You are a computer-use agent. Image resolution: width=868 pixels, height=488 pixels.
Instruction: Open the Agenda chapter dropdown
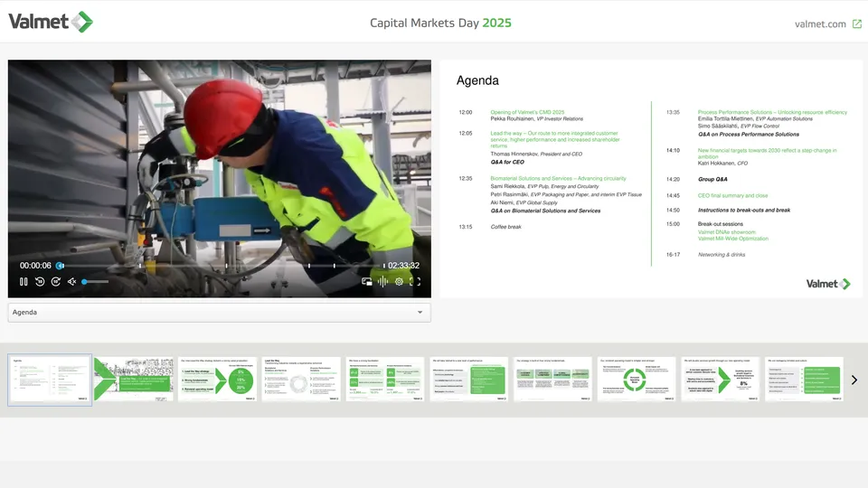click(x=219, y=312)
